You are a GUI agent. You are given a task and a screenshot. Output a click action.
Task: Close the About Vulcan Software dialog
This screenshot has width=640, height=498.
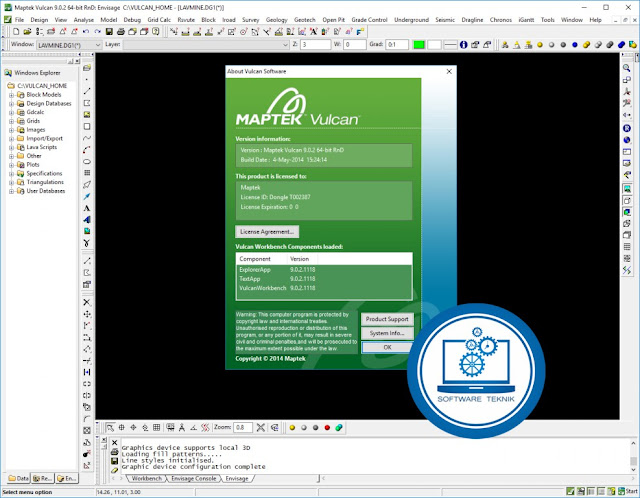click(x=449, y=71)
